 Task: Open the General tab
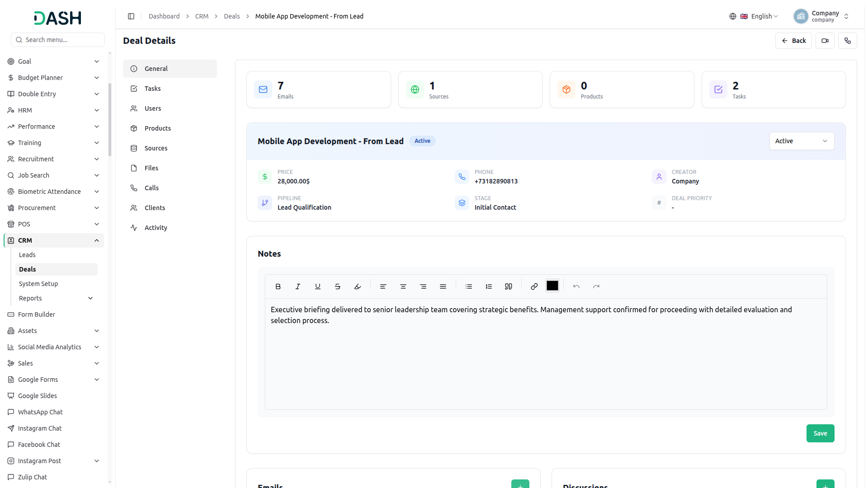(170, 69)
